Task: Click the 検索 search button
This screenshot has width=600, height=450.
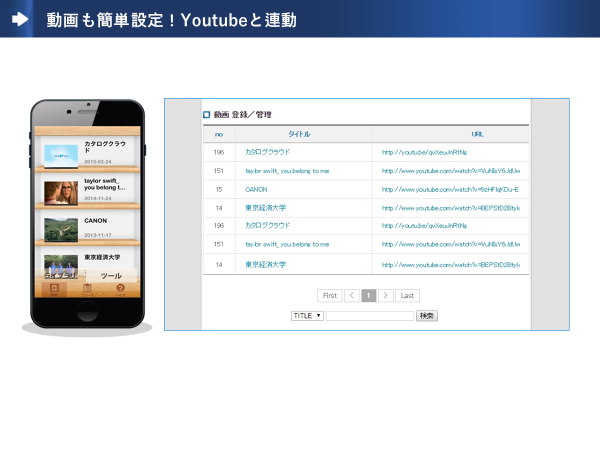Action: coord(427,316)
